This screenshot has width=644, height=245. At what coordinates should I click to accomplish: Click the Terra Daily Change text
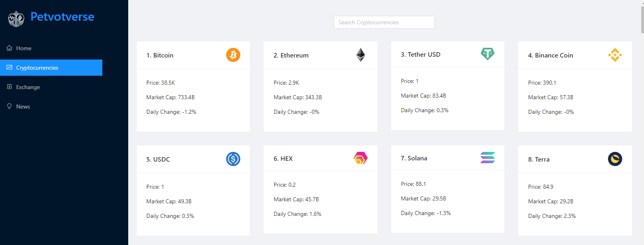[552, 216]
